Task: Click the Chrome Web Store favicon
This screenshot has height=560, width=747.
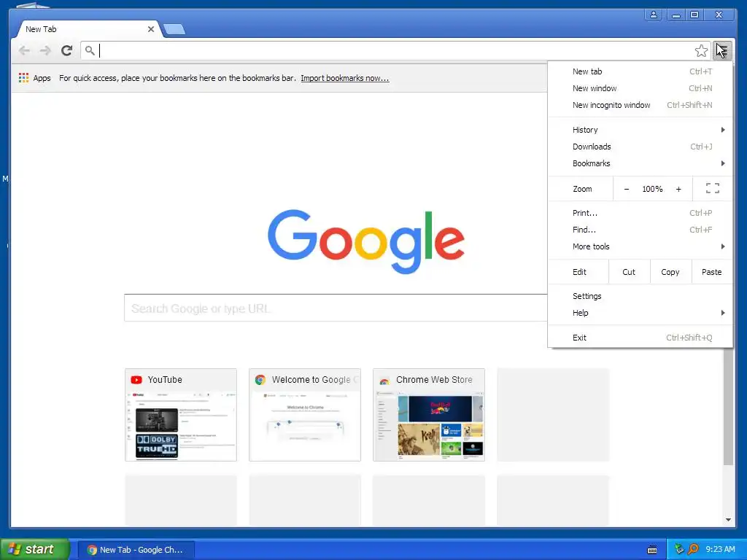Action: (384, 380)
